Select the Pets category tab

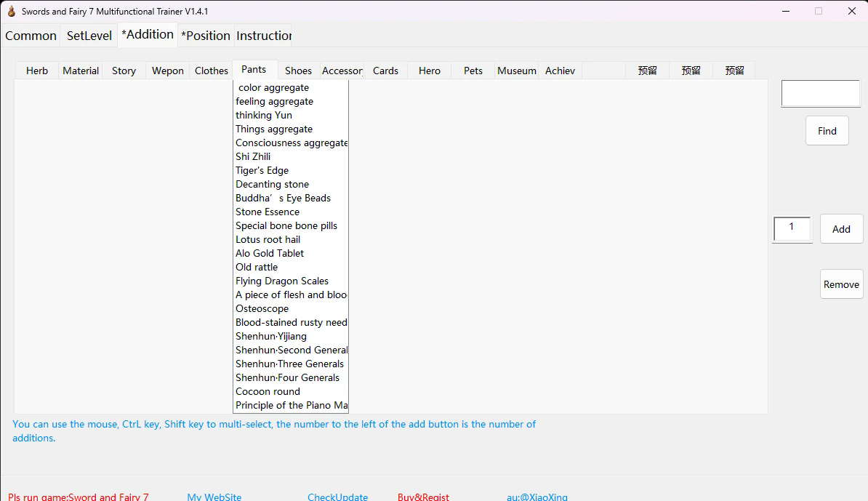(473, 71)
